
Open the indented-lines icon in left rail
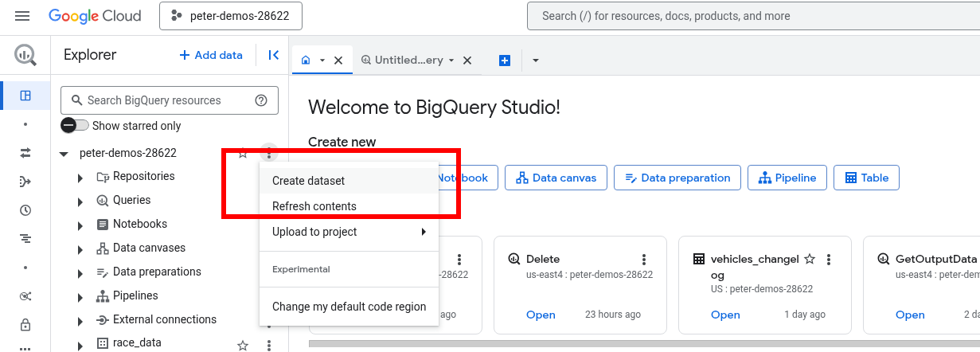25,238
